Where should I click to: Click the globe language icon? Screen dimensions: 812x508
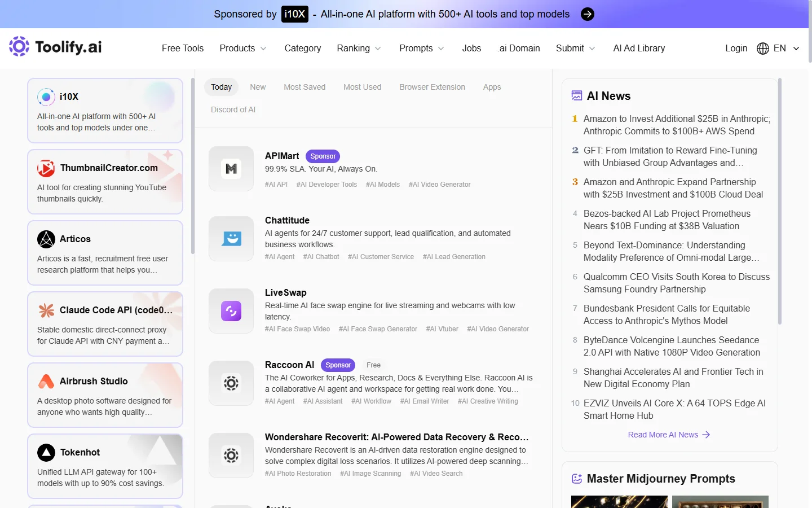click(x=763, y=49)
